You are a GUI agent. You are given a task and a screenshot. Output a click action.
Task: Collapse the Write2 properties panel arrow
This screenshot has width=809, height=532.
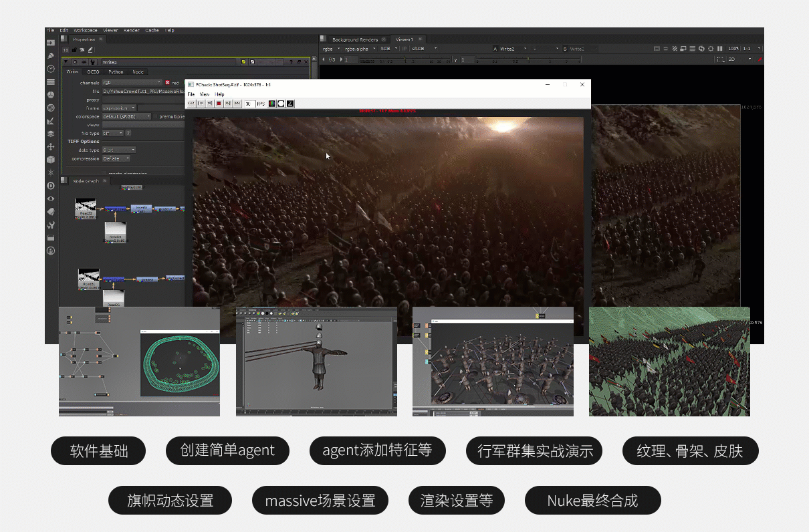pyautogui.click(x=66, y=62)
